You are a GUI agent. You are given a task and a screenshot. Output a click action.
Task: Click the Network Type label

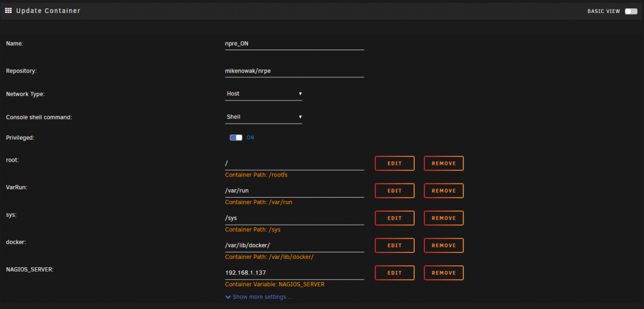coord(25,94)
